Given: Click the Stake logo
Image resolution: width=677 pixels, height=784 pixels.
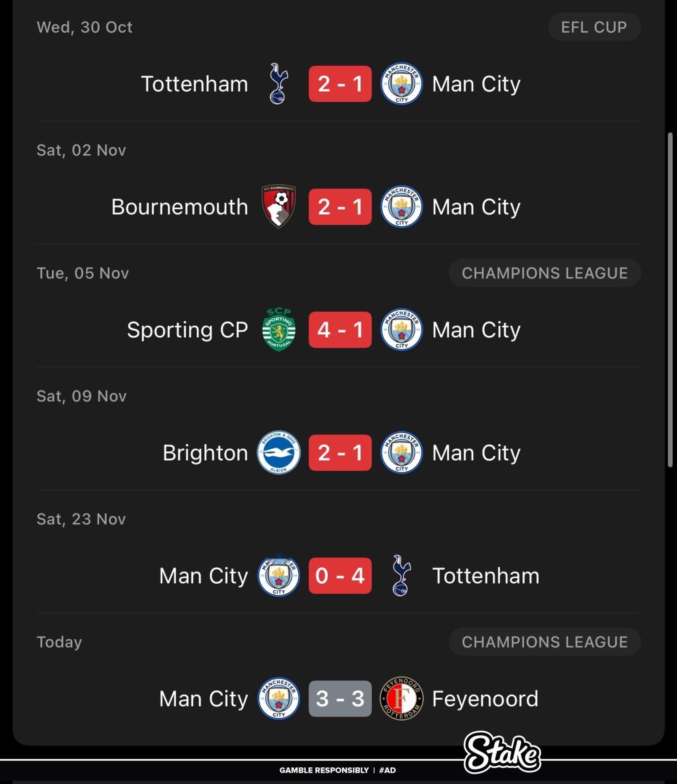Looking at the screenshot, I should pyautogui.click(x=502, y=752).
